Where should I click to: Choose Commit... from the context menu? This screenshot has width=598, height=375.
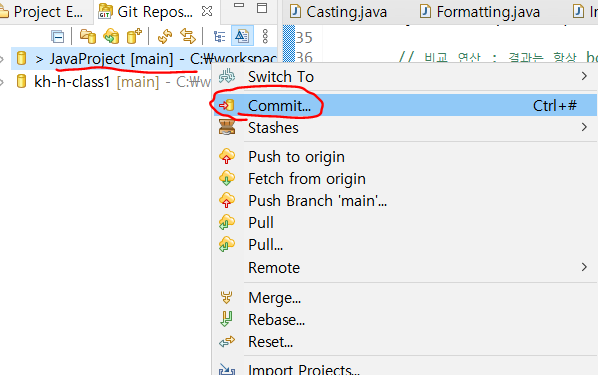coord(405,105)
